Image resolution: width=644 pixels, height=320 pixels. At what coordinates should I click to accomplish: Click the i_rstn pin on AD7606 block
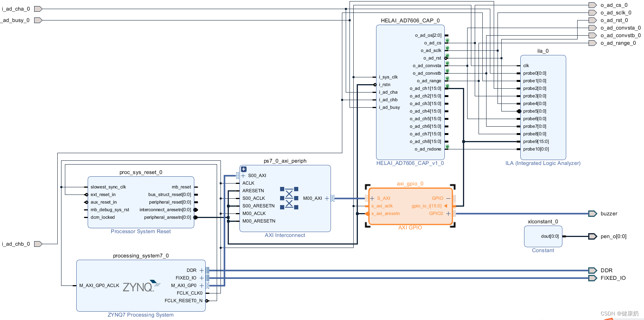pos(384,85)
